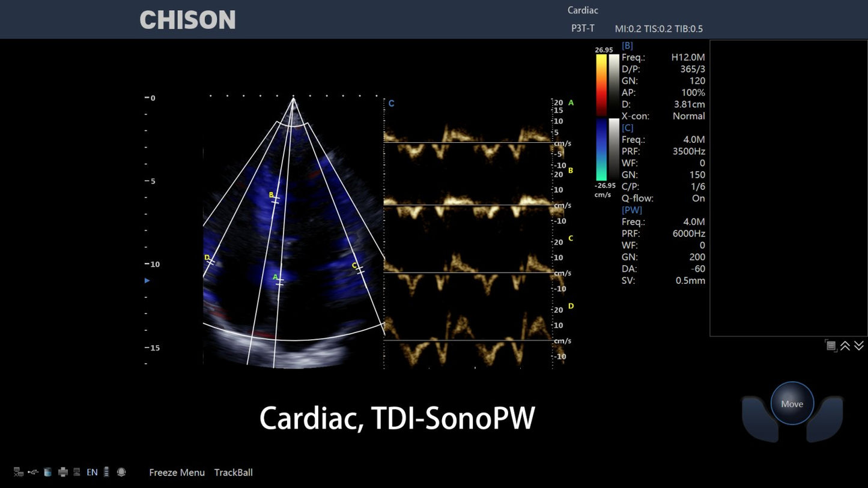
Task: Click the 26.95 color scale maximum label
Action: tap(604, 50)
